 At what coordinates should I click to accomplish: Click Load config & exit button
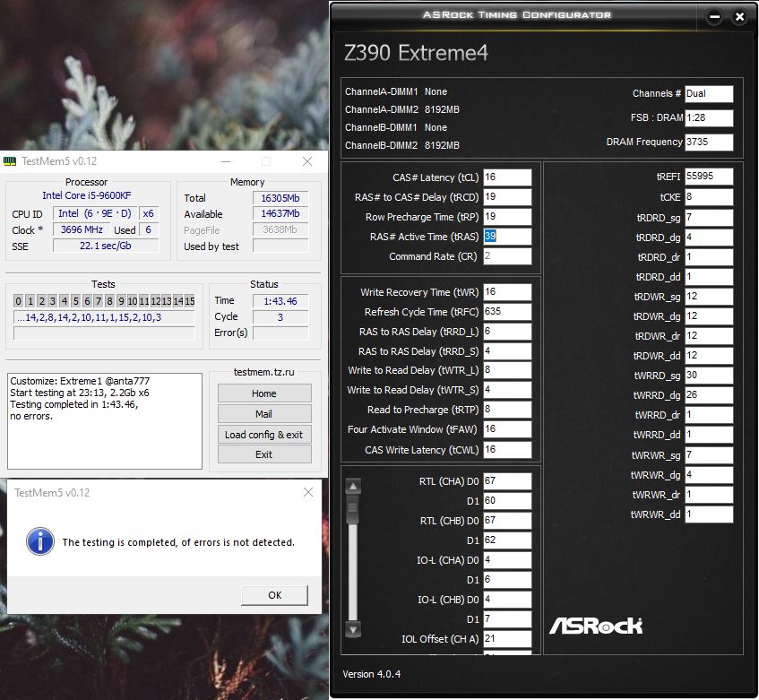pos(263,435)
